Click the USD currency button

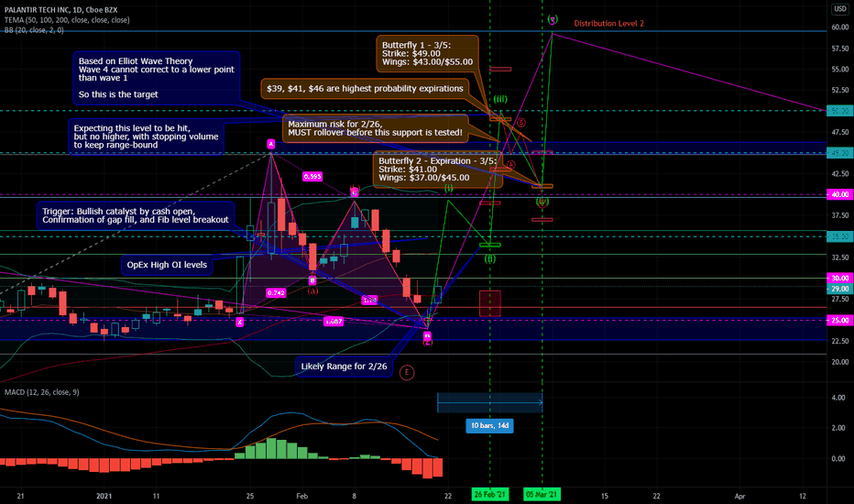pyautogui.click(x=840, y=9)
